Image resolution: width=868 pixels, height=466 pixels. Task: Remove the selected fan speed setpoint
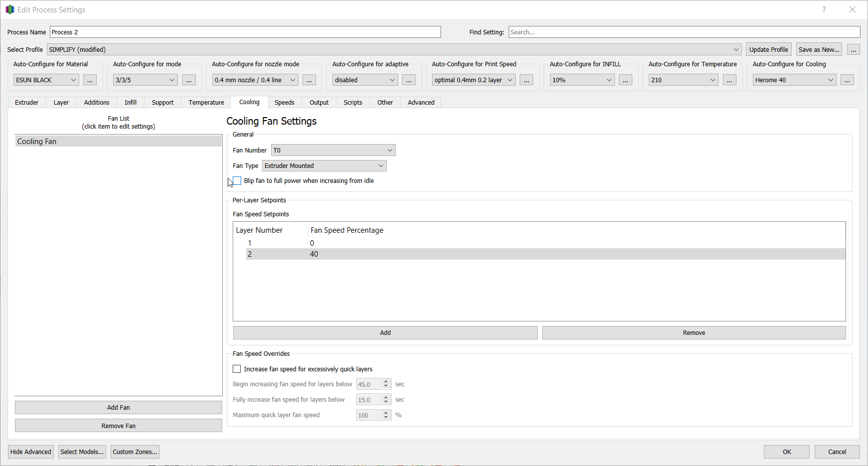pos(694,332)
